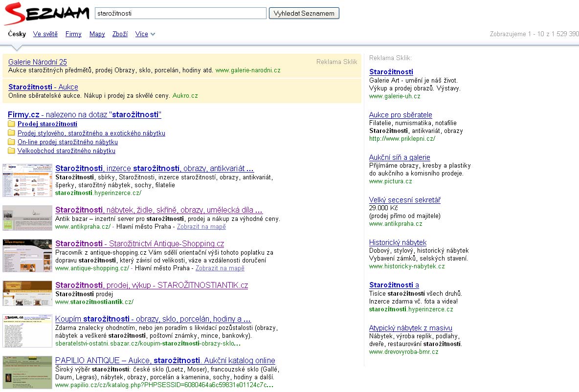Image resolution: width=579 pixels, height=392 pixels.
Task: Click the www.papilio.cz/cz/katalog.php result URL
Action: point(164,385)
